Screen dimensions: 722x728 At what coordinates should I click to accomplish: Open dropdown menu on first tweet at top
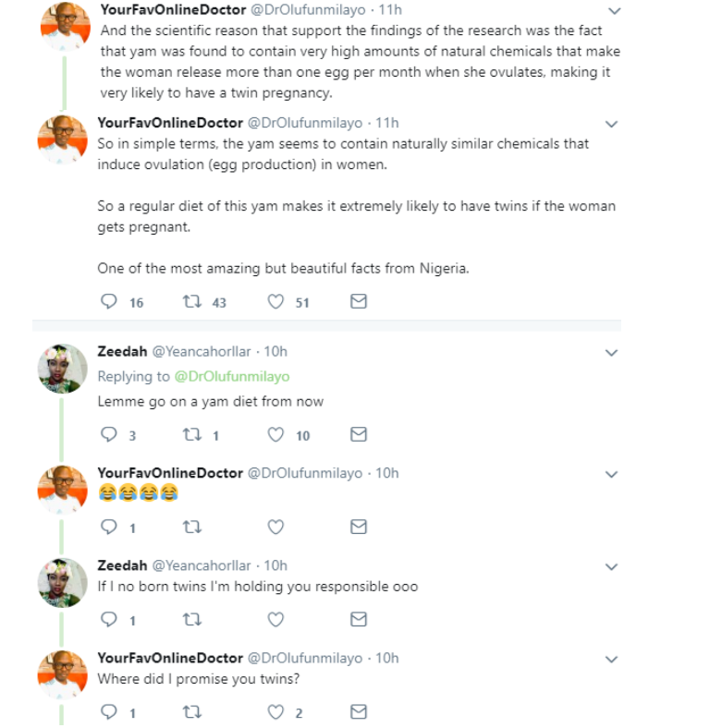(611, 11)
